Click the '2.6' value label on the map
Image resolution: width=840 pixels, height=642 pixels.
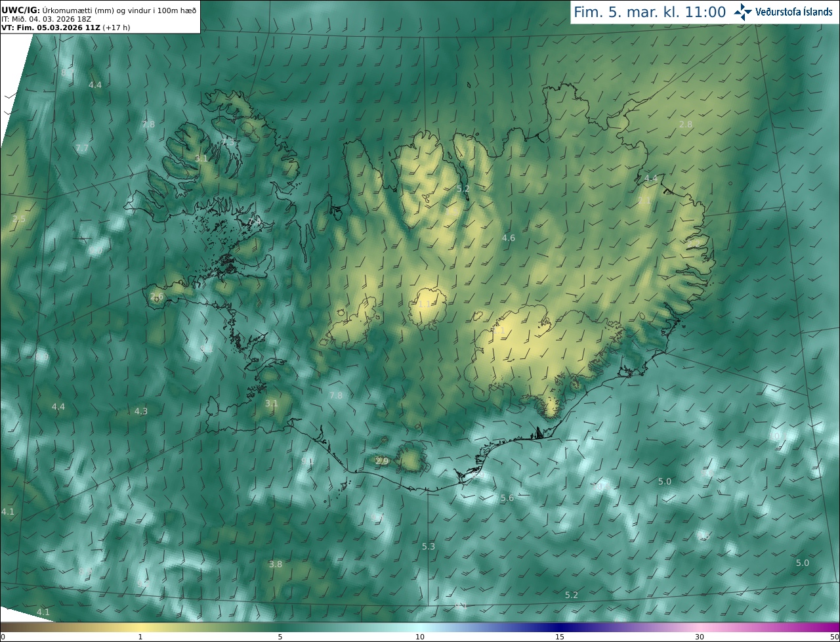pyautogui.click(x=157, y=297)
